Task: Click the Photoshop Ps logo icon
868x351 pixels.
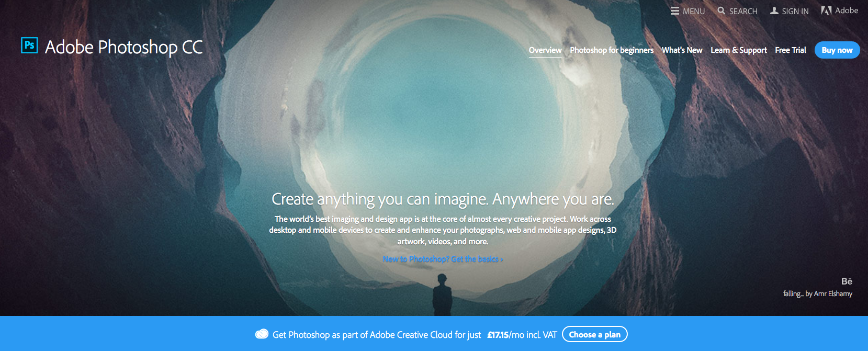Action: (29, 45)
